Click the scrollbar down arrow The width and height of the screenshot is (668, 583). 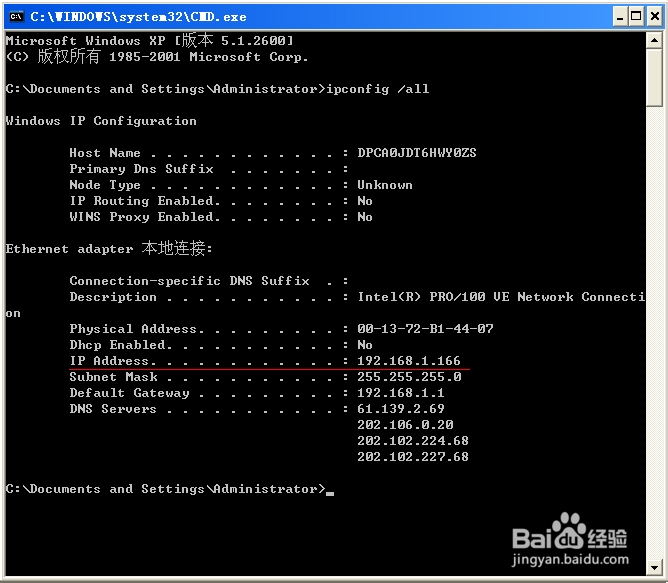point(654,568)
